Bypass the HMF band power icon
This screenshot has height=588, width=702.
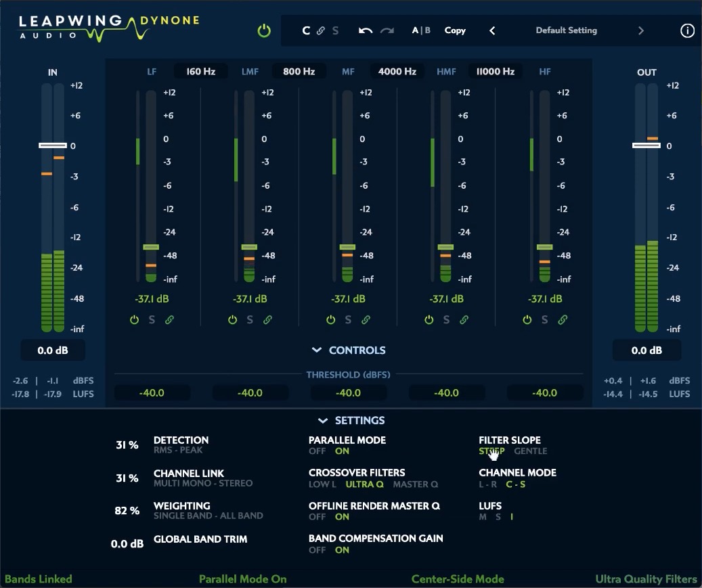click(429, 319)
